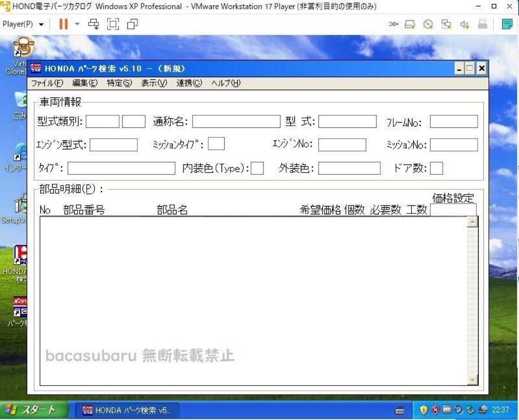The width and height of the screenshot is (519, 420).
Task: Click the 外装色 input field
Action: 349,168
